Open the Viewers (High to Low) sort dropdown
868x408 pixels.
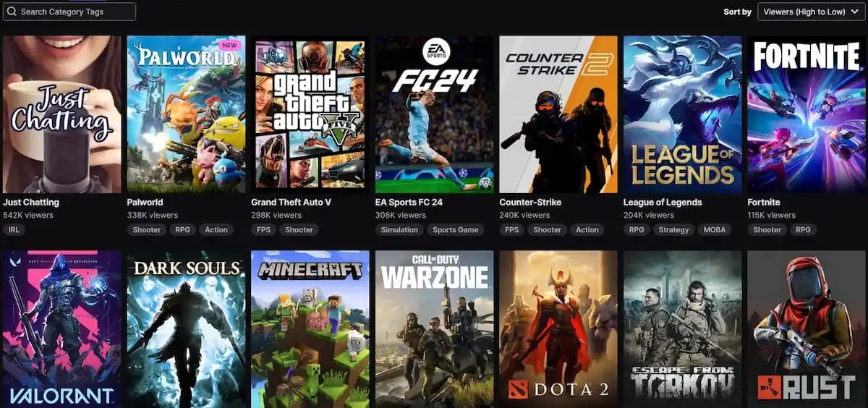811,12
